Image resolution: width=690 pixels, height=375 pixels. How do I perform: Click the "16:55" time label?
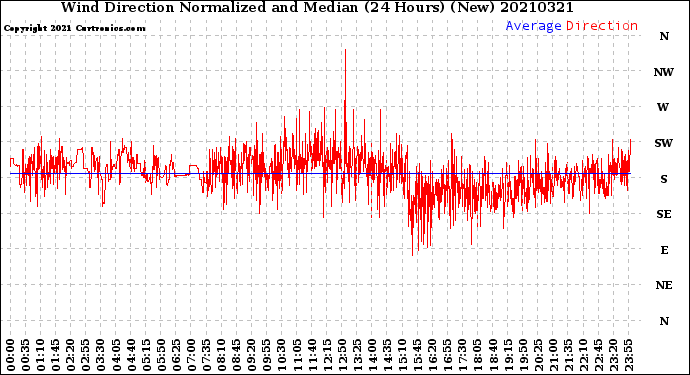[x=449, y=355]
